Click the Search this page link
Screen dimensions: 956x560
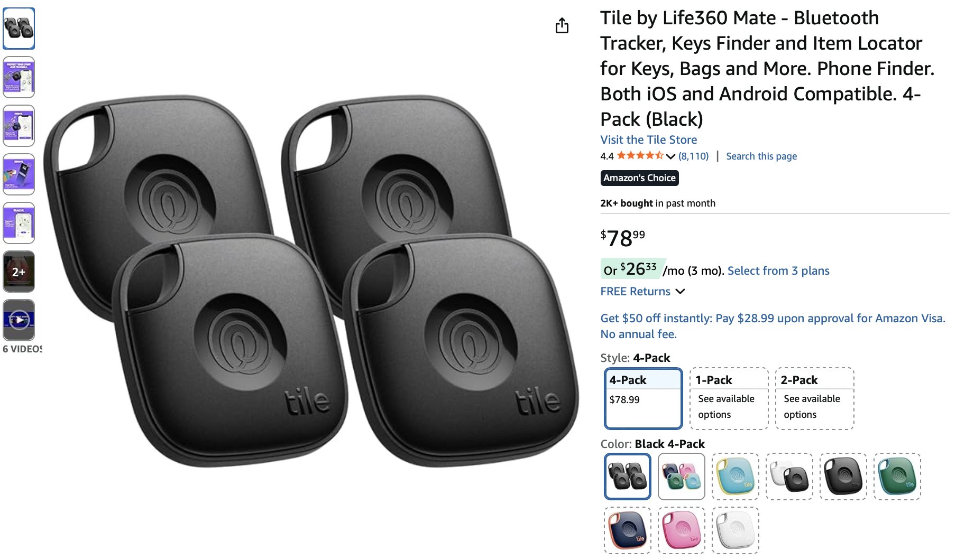click(x=761, y=156)
